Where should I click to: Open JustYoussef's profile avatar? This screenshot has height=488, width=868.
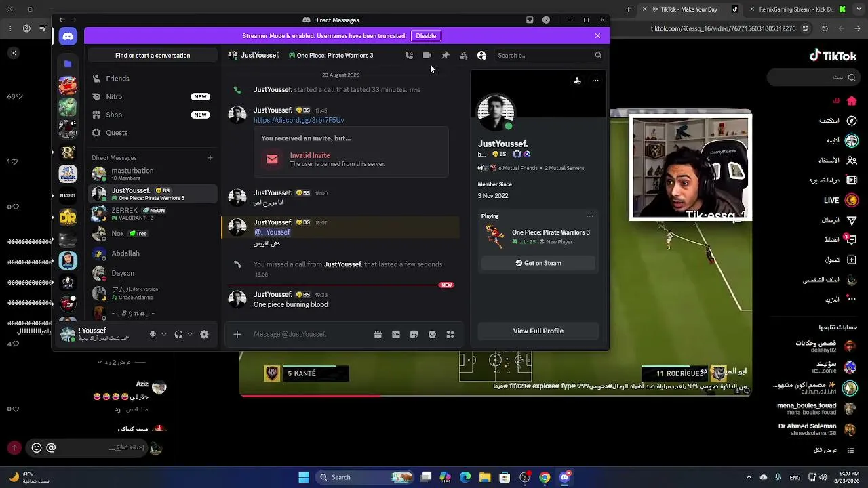pyautogui.click(x=496, y=112)
